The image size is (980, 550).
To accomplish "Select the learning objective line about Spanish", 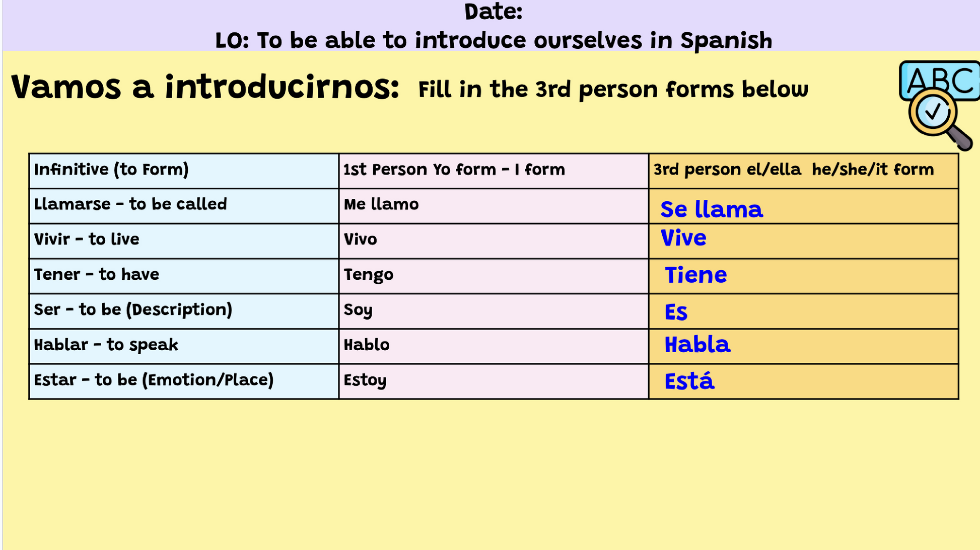I will click(494, 40).
